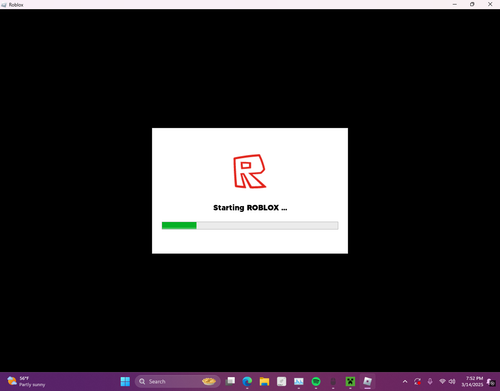Open File Explorer from taskbar
This screenshot has height=391, width=500.
click(264, 381)
